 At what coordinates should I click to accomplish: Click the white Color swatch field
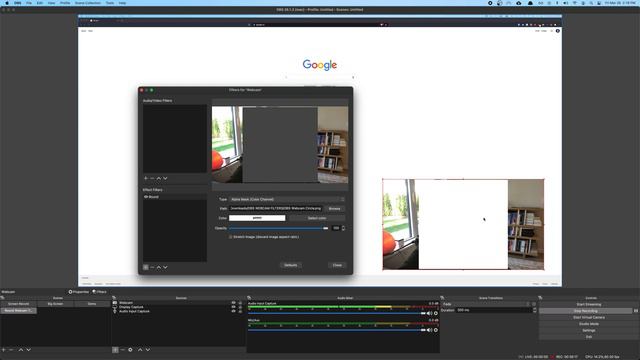tap(257, 218)
